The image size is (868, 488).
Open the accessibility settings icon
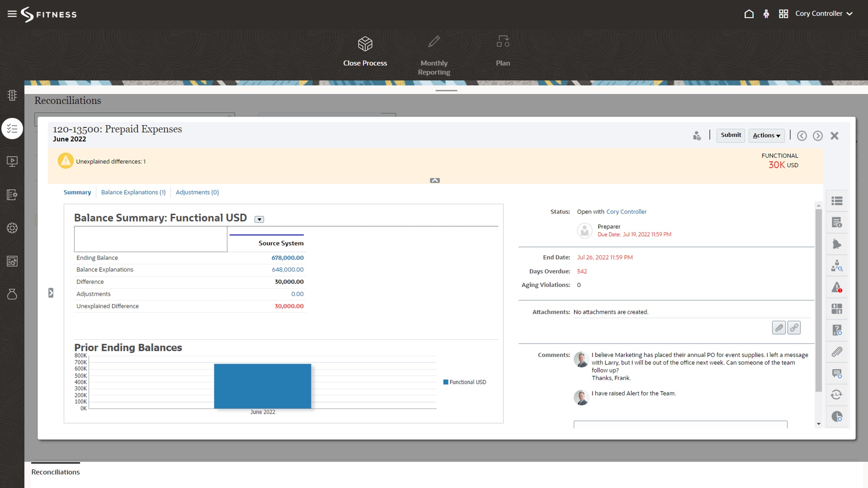point(766,14)
